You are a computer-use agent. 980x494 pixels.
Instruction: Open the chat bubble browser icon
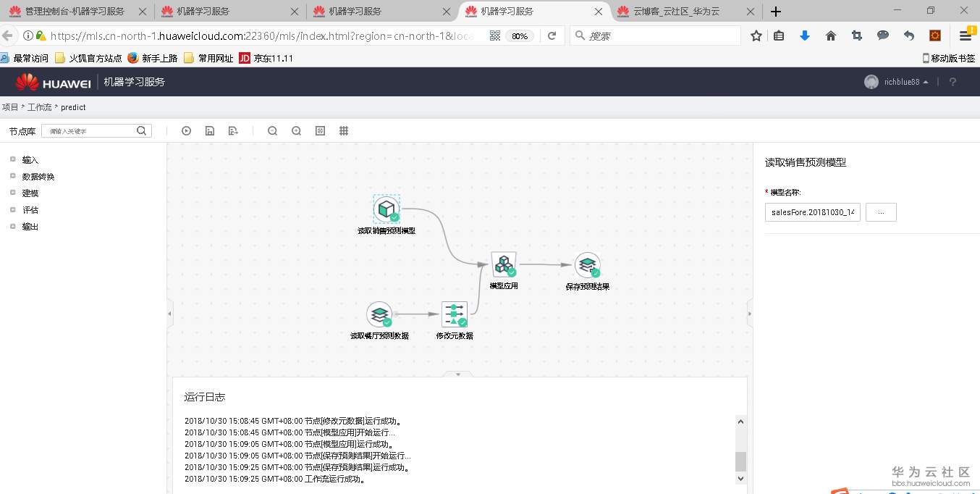(x=883, y=35)
